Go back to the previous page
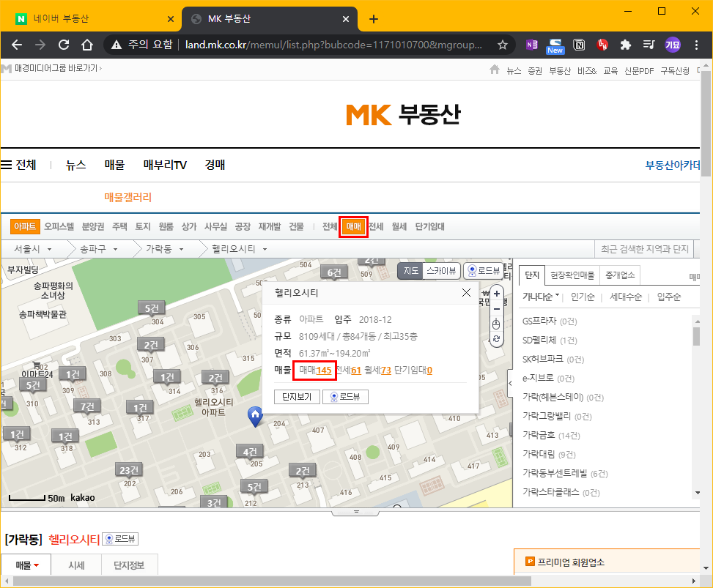 click(x=17, y=45)
